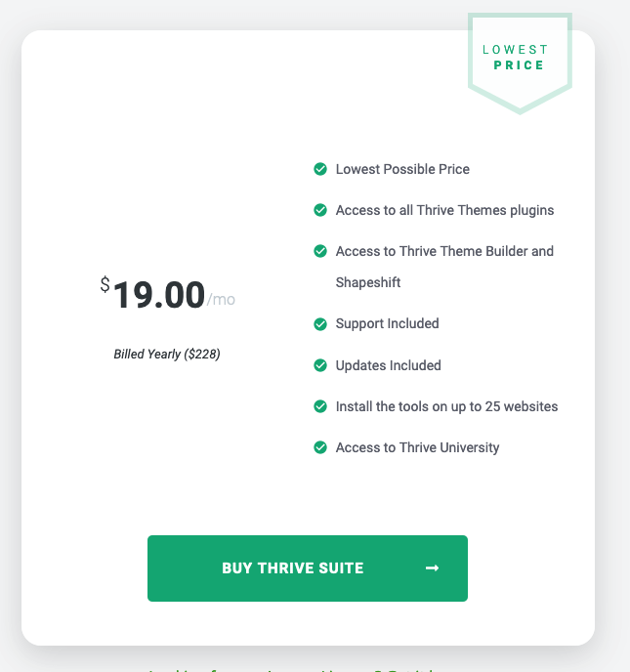The height and width of the screenshot is (672, 630).
Task: Open the green link below the pricing card
Action: 291,669
